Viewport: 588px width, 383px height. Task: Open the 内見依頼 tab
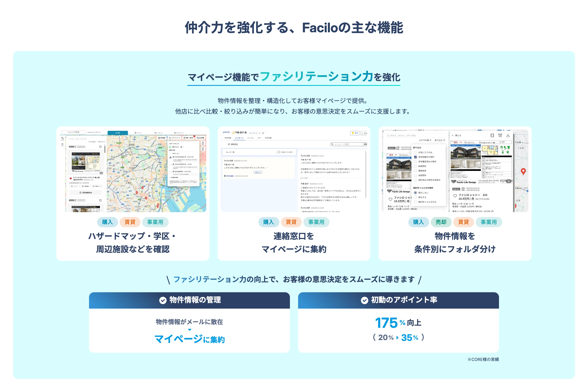coord(268,138)
